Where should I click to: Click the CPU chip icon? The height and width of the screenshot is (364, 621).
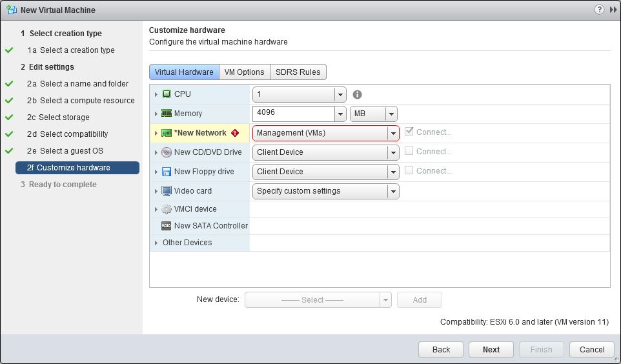point(167,94)
